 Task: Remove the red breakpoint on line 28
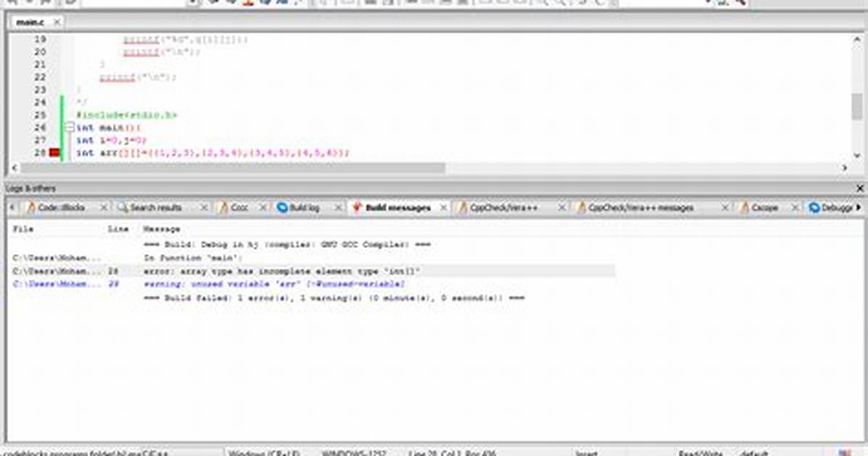pyautogui.click(x=54, y=153)
